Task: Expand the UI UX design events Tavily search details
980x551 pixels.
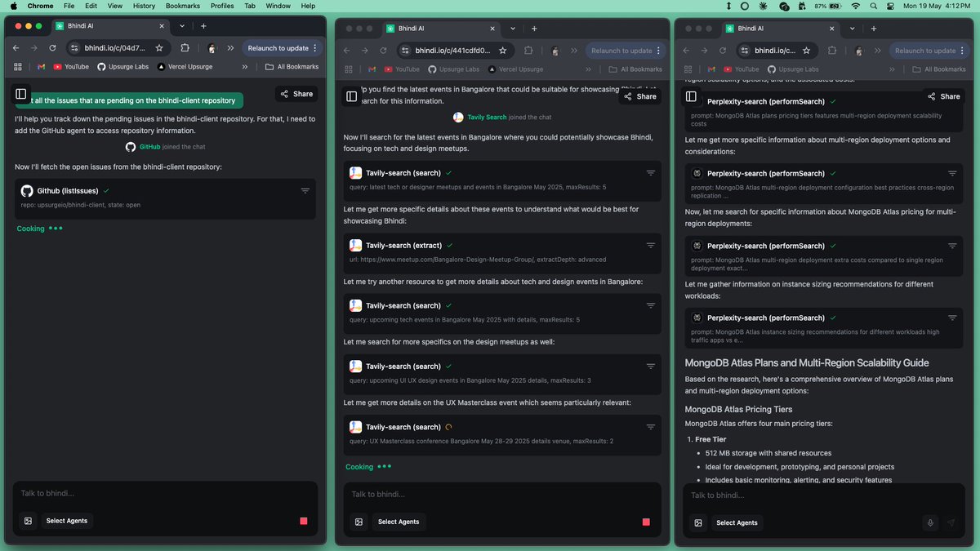Action: coord(651,367)
